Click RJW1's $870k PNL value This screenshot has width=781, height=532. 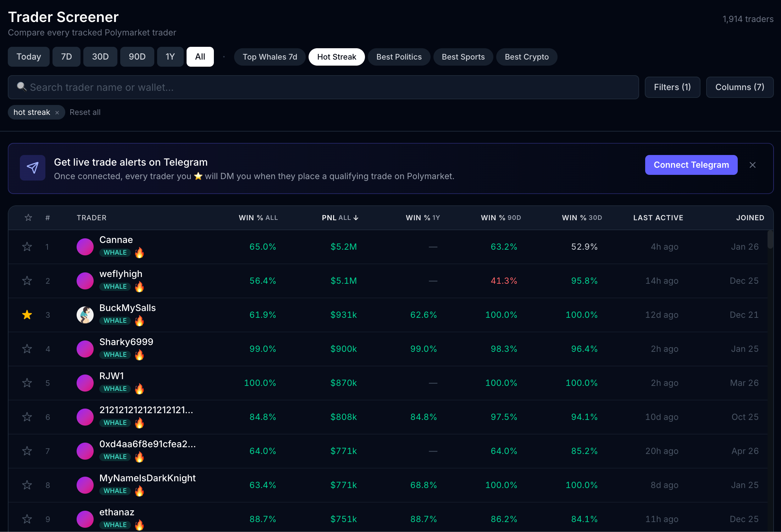[344, 383]
